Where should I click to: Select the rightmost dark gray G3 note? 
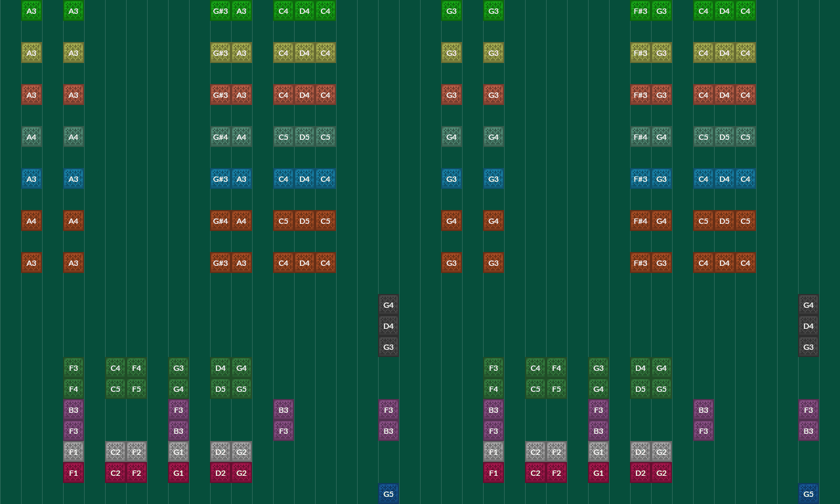pyautogui.click(x=808, y=346)
